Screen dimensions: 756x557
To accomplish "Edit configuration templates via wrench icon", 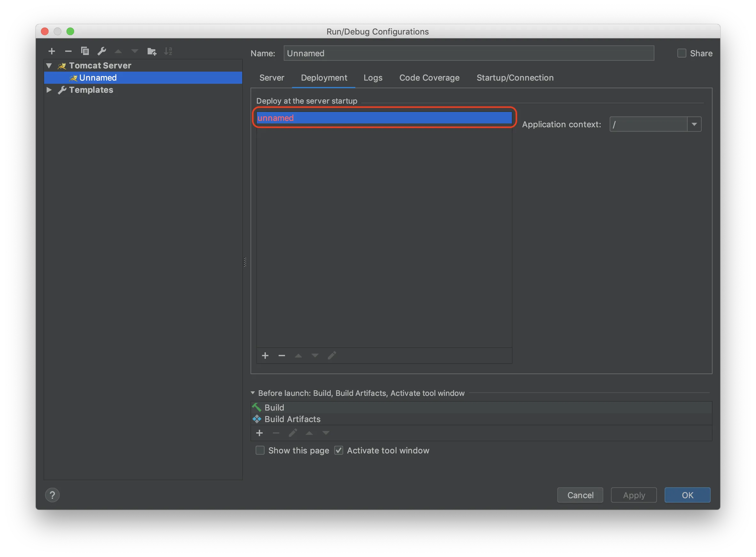I will pos(101,51).
